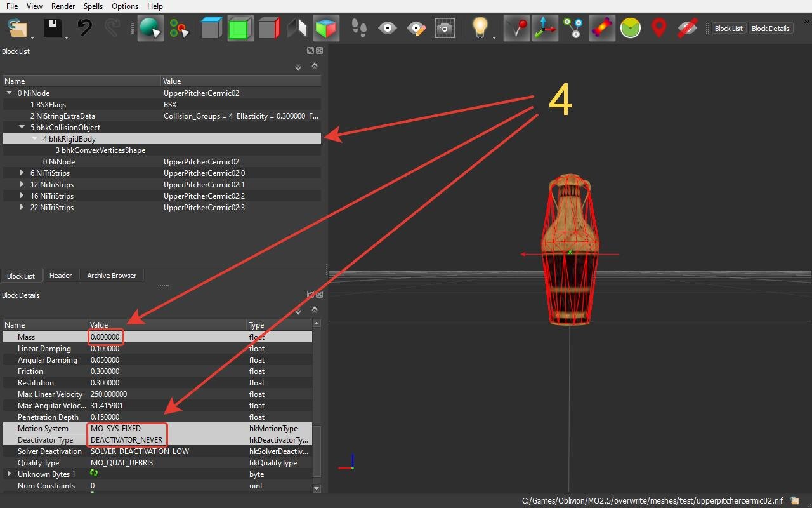
Task: Click the screenshot camera icon
Action: (445, 29)
